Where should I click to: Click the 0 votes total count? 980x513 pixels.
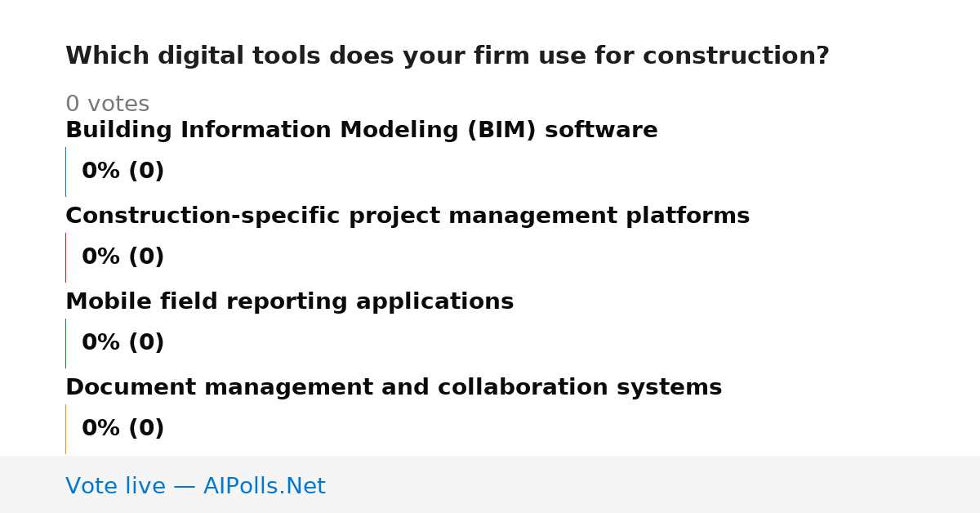point(107,105)
